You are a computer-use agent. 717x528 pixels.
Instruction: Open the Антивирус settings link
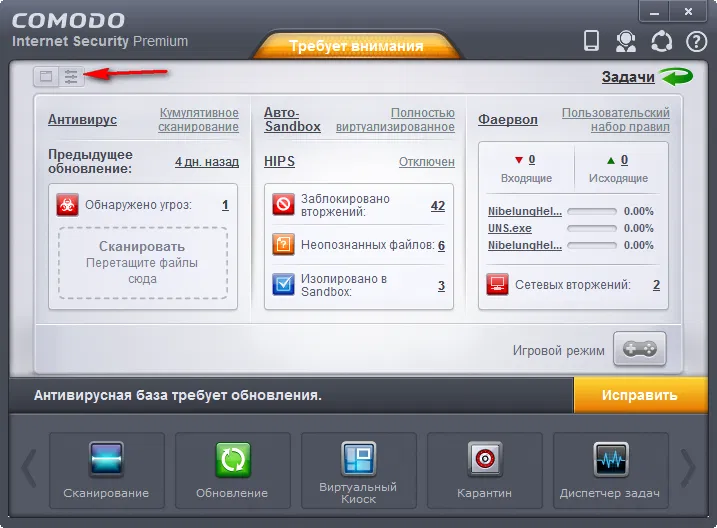[x=82, y=120]
